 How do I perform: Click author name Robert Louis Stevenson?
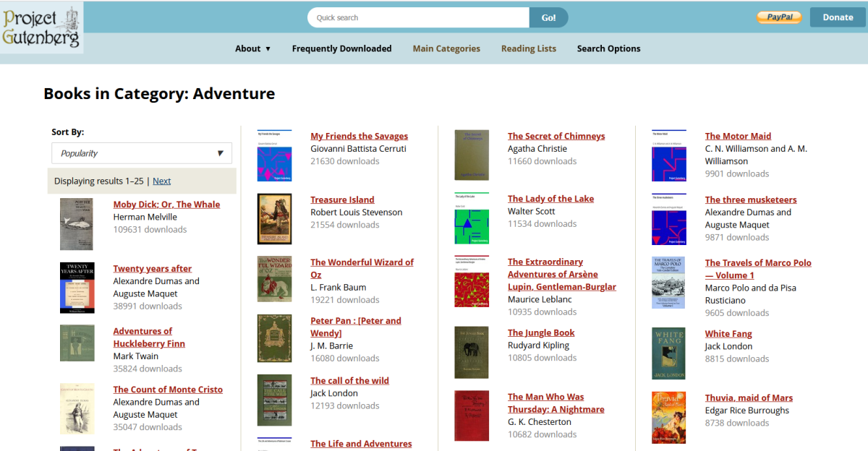coord(357,212)
